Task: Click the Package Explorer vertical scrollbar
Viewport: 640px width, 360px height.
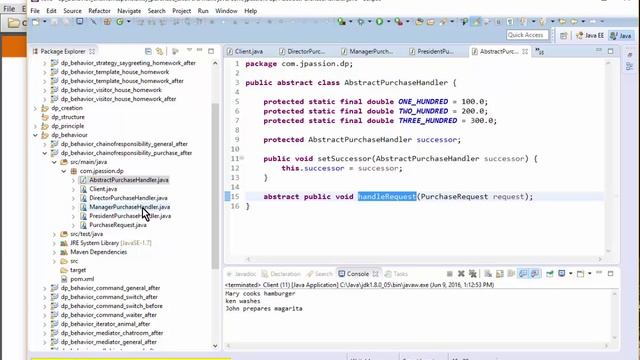Action: [x=215, y=186]
